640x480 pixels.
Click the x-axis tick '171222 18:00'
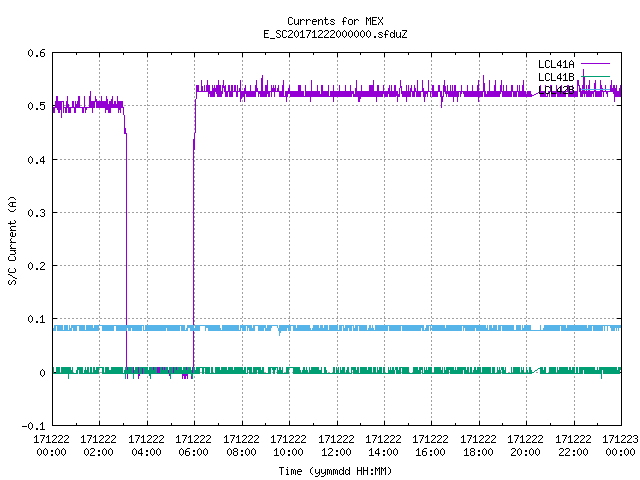pyautogui.click(x=478, y=445)
